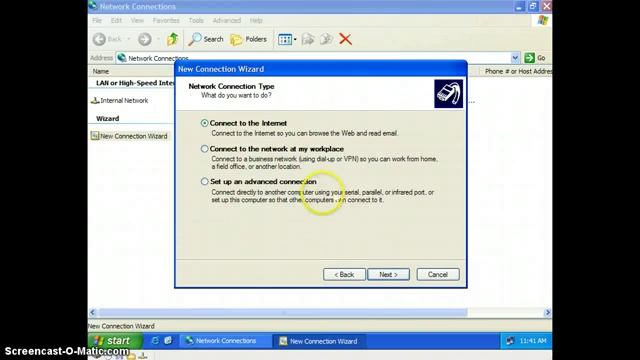Select Set up an advanced connection option
640x360 pixels.
(x=204, y=182)
